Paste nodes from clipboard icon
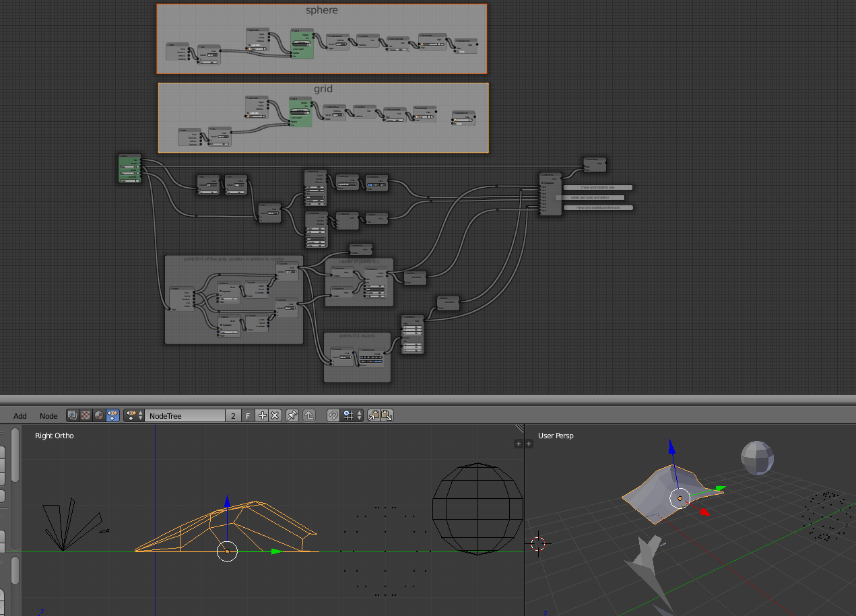Viewport: 856px width, 616px height. click(387, 415)
